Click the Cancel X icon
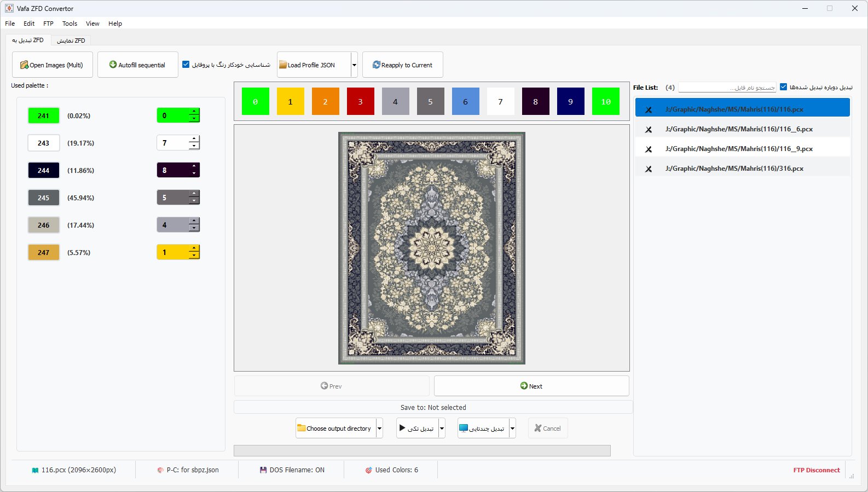The image size is (868, 492). pyautogui.click(x=537, y=428)
